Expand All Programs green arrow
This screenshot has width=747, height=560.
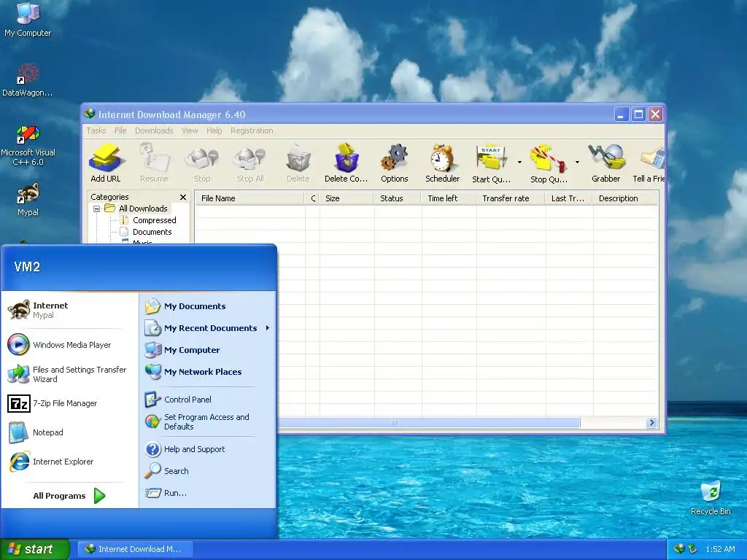pyautogui.click(x=99, y=496)
